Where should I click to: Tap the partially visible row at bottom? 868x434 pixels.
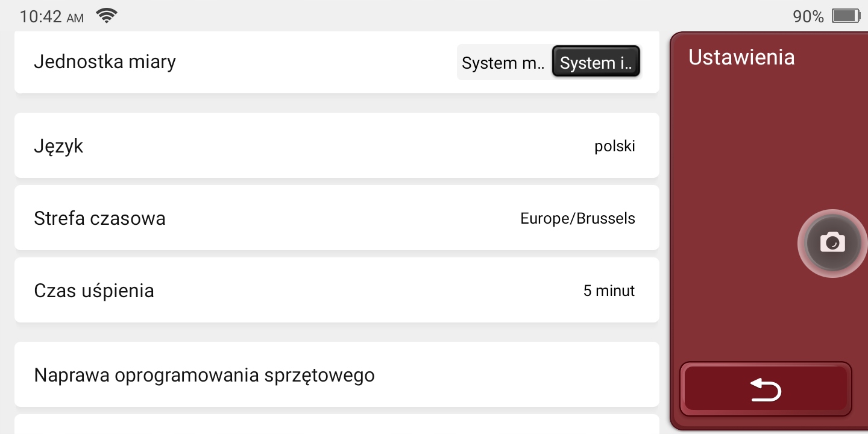(x=336, y=424)
